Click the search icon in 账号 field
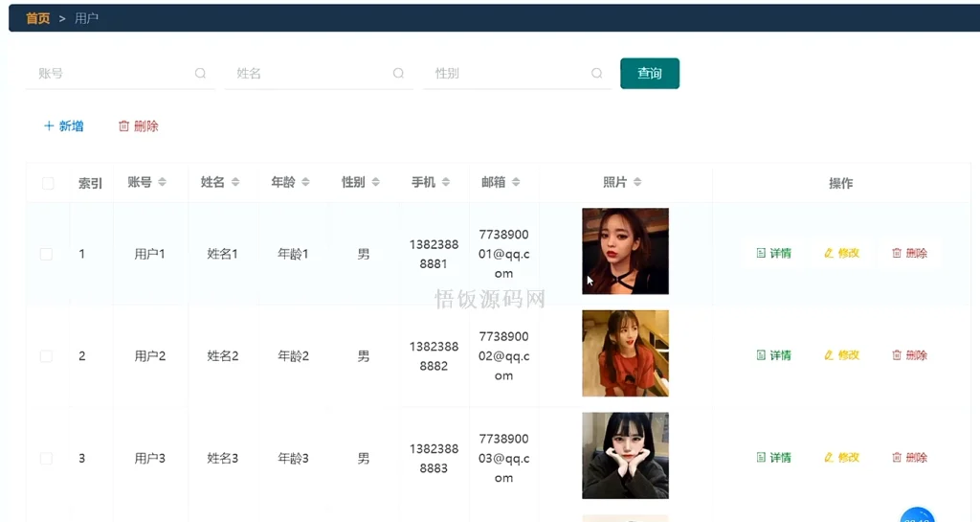The width and height of the screenshot is (980, 522). coord(200,73)
